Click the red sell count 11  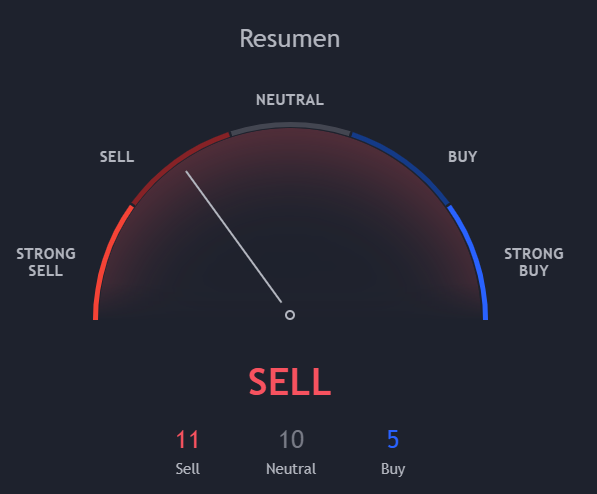pyautogui.click(x=187, y=440)
